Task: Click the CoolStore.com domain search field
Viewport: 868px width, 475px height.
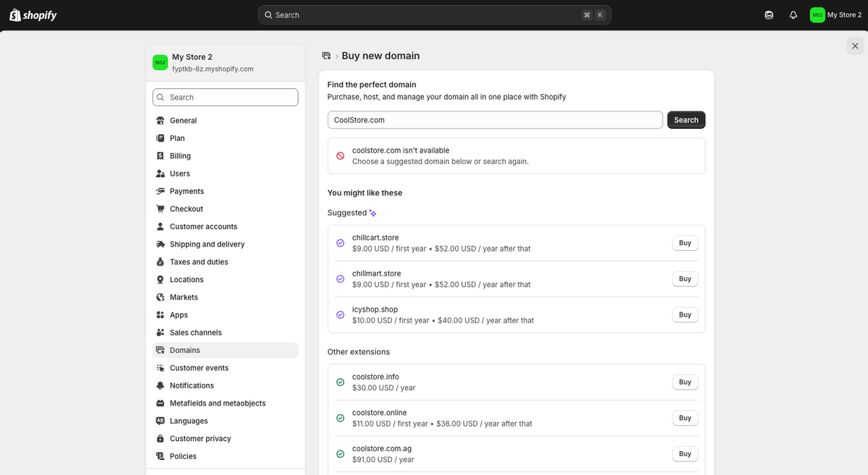Action: tap(495, 120)
